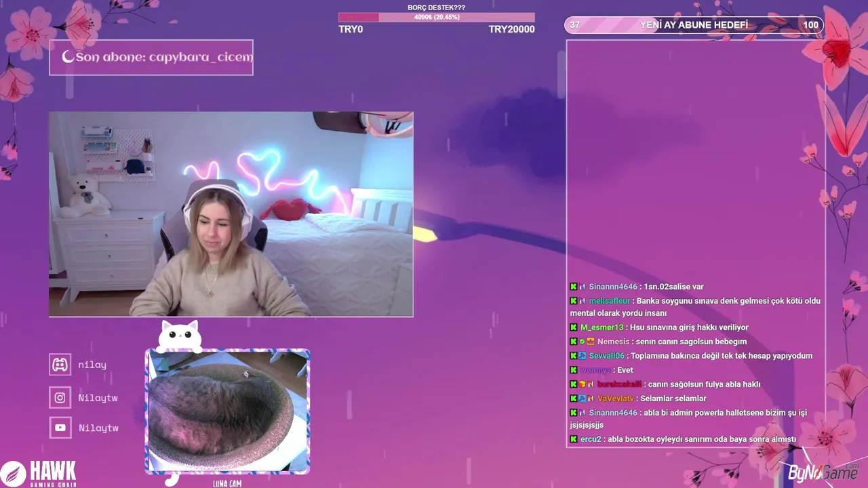Click the message 'Evet' from womnys
This screenshot has width=868, height=488.
[625, 370]
